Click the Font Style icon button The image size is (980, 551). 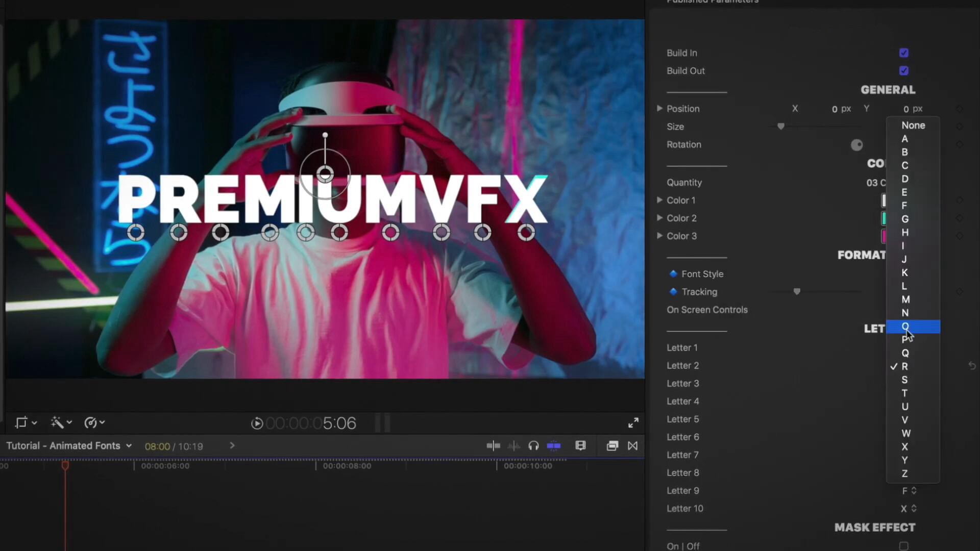[x=674, y=273]
